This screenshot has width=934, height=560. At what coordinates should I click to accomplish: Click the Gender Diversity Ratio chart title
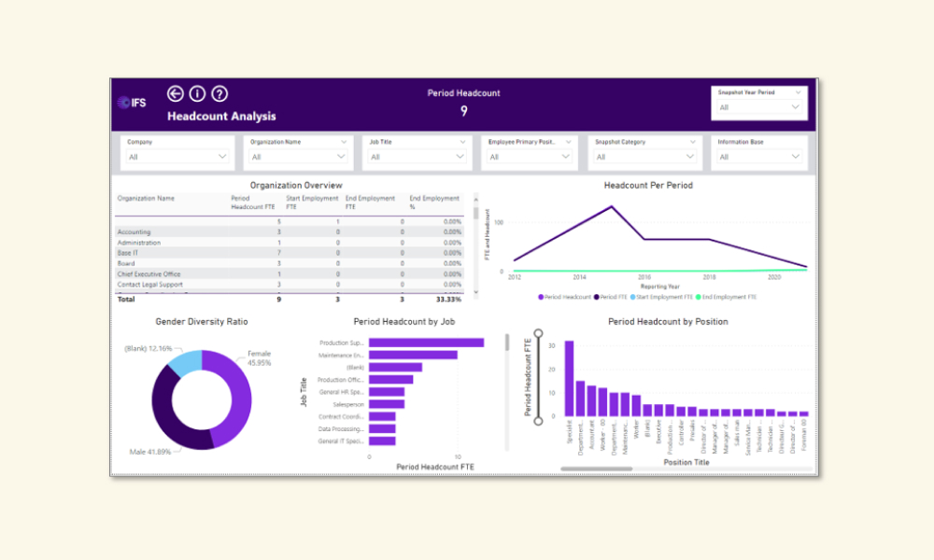click(202, 322)
